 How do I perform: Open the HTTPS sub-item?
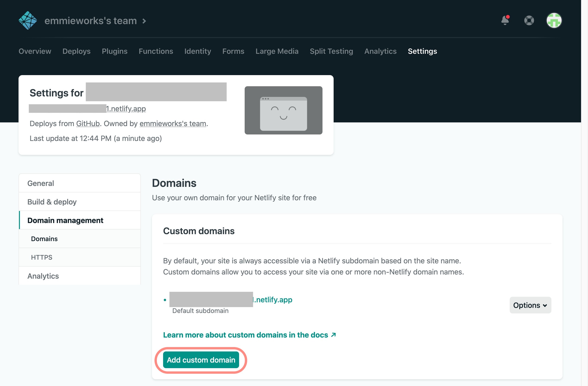pyautogui.click(x=79, y=257)
